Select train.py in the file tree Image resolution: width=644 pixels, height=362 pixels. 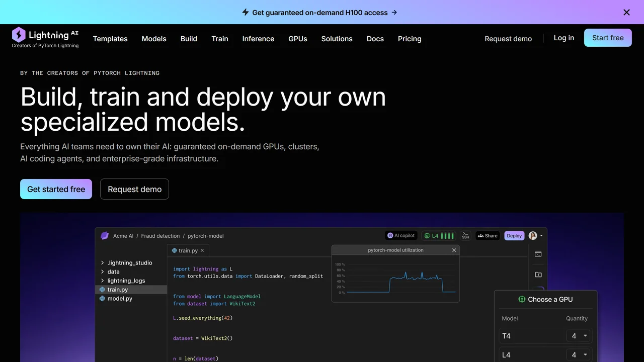(x=131, y=290)
